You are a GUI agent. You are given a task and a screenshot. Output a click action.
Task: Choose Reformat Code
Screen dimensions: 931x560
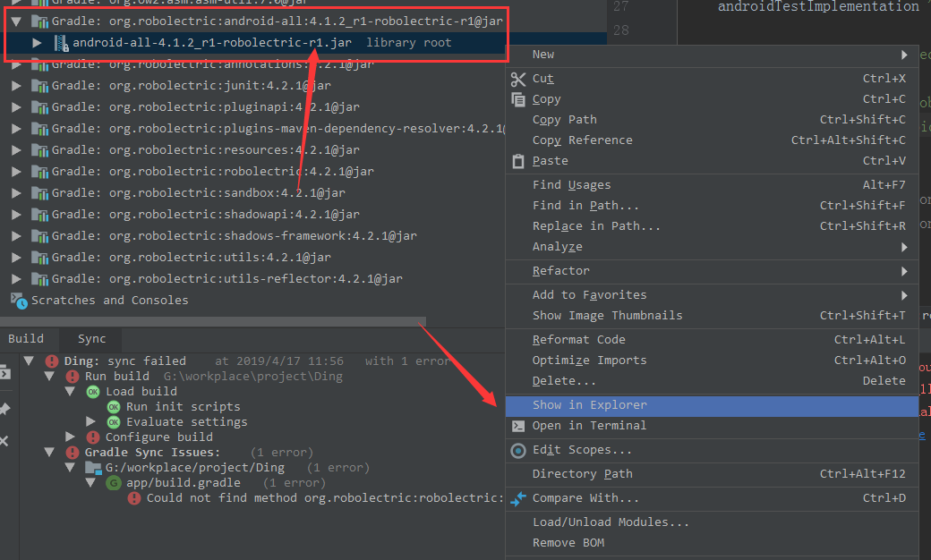712,340
